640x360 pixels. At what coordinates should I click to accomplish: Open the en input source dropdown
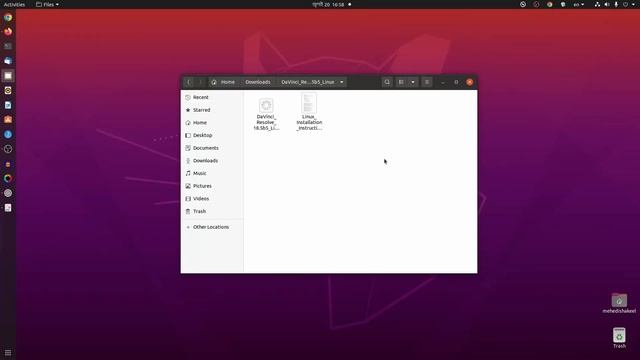point(578,4)
